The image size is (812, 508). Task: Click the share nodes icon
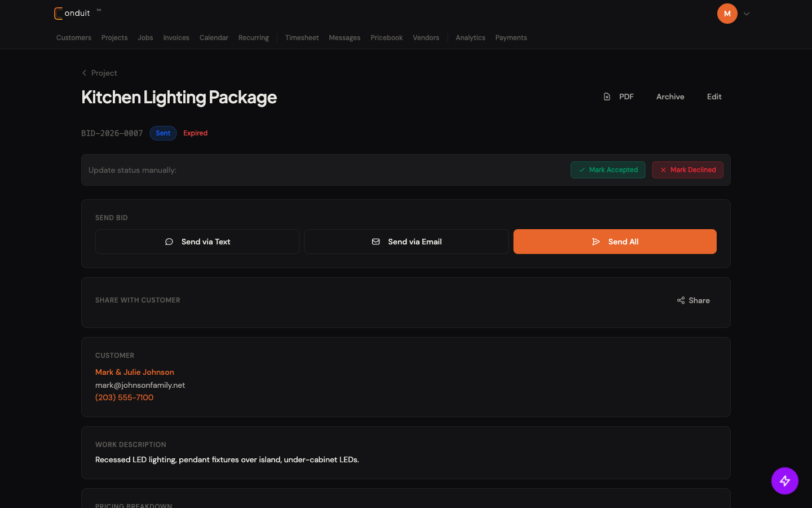pos(681,300)
